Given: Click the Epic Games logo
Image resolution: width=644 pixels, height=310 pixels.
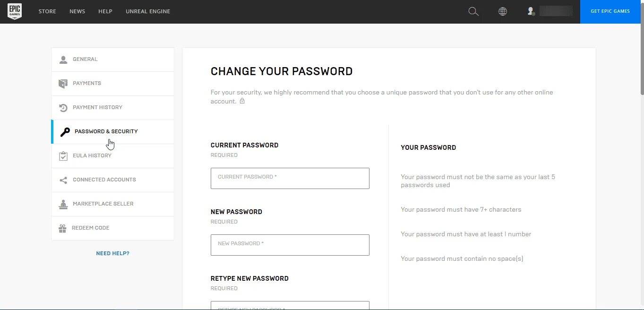Looking at the screenshot, I should click(14, 11).
